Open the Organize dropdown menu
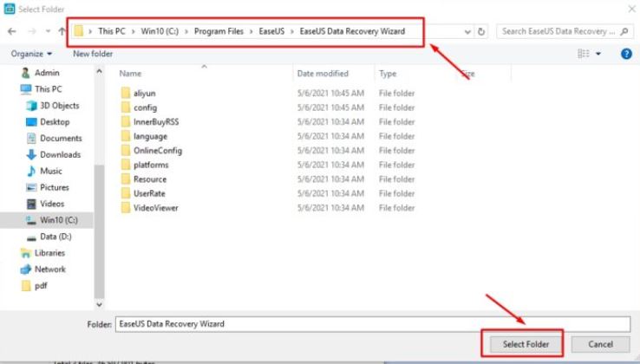640x364 pixels. pyautogui.click(x=31, y=54)
